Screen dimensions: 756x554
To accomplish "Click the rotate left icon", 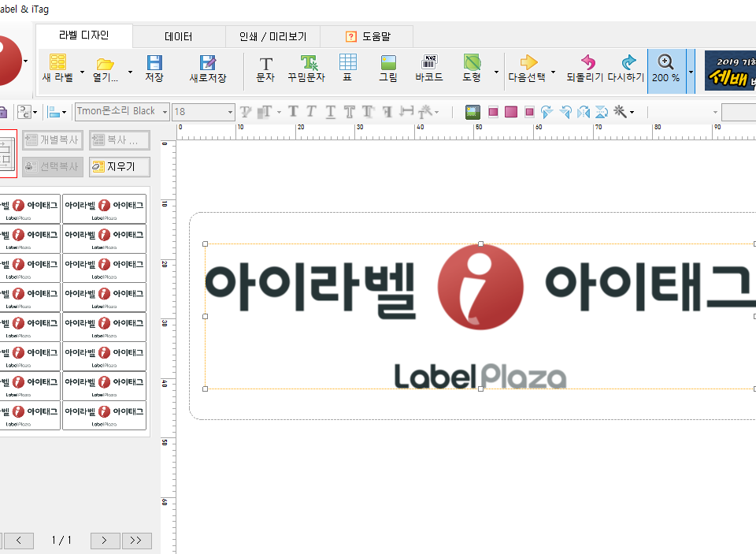I will point(565,112).
